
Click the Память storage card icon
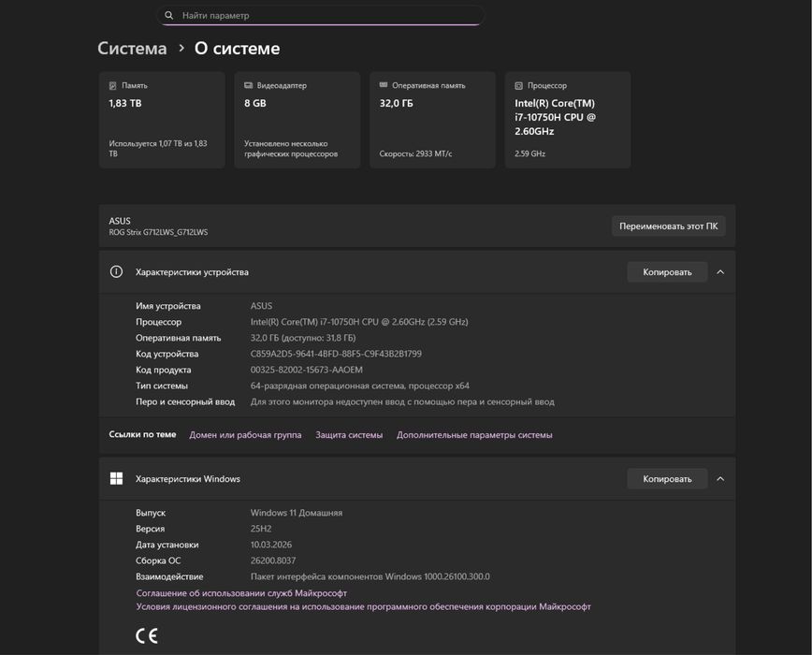113,86
